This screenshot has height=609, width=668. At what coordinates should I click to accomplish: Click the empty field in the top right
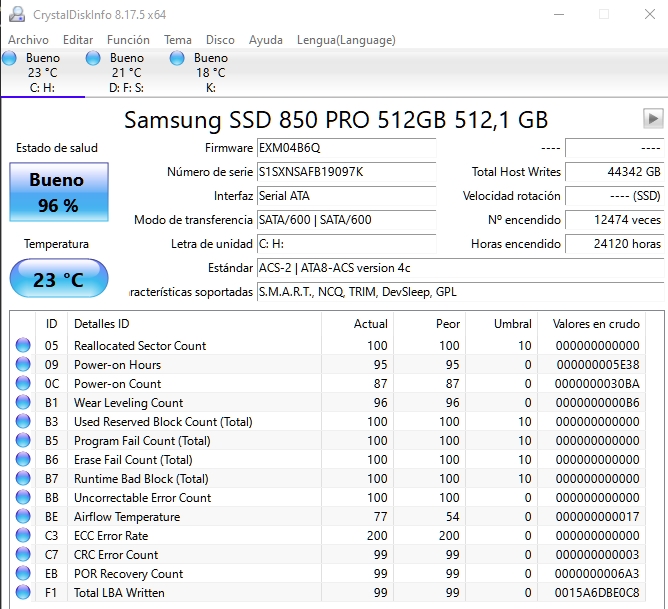point(614,148)
